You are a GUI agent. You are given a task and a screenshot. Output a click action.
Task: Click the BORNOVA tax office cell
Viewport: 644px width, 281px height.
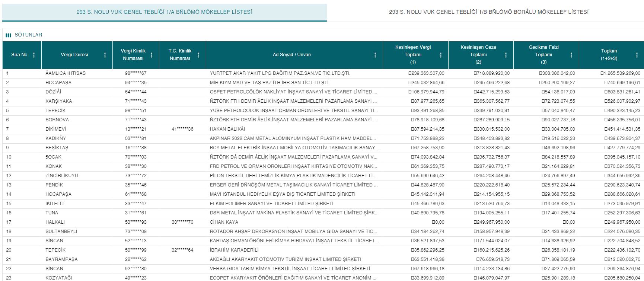coord(57,120)
